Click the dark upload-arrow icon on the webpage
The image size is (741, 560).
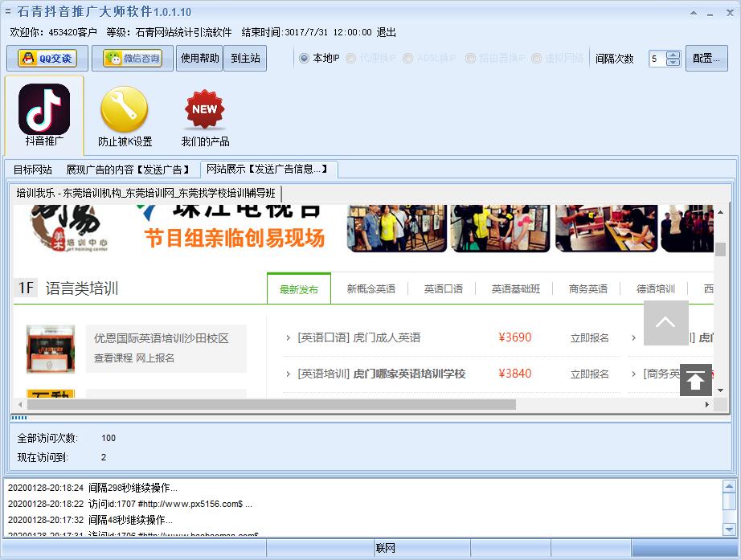pyautogui.click(x=696, y=380)
